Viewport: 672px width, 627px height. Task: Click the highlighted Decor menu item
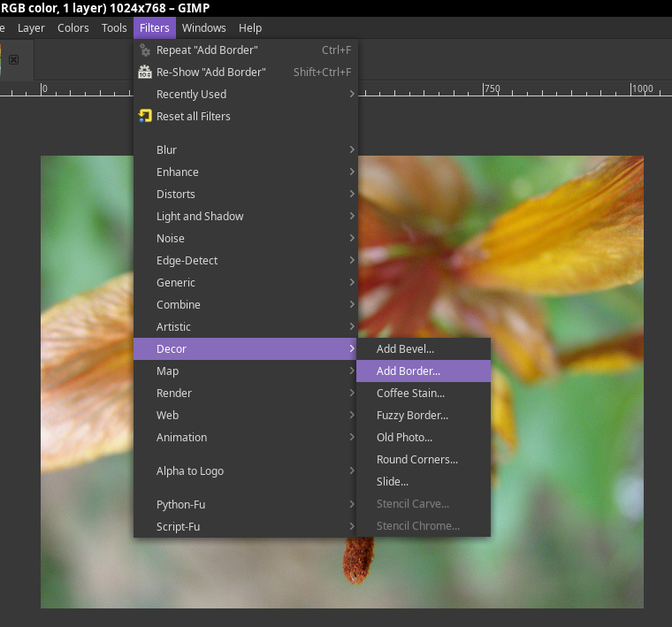click(x=246, y=348)
